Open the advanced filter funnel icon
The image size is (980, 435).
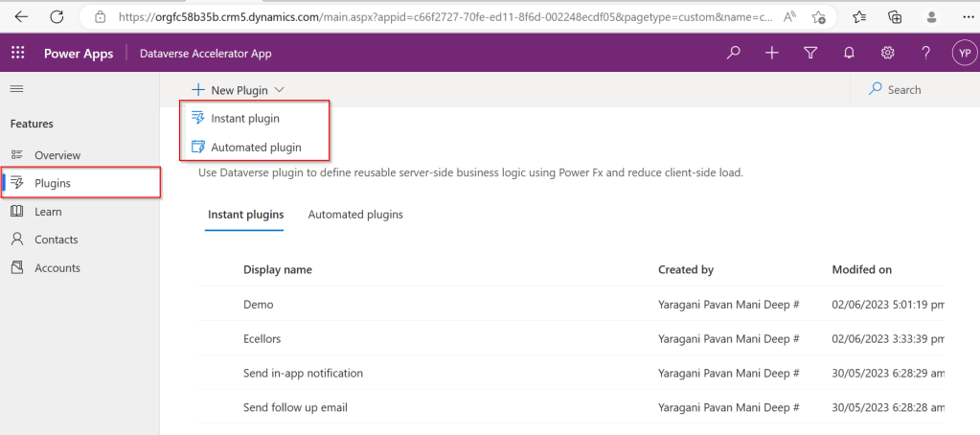click(810, 53)
